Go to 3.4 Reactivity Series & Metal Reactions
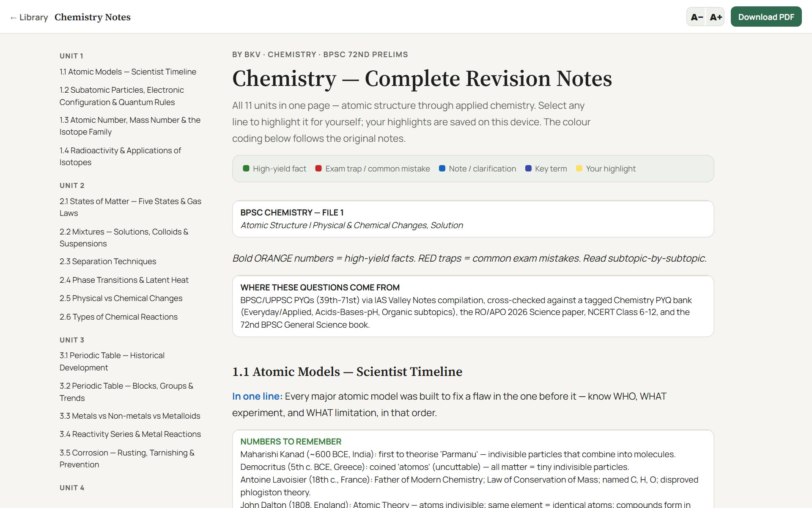This screenshot has width=812, height=508. click(x=130, y=434)
